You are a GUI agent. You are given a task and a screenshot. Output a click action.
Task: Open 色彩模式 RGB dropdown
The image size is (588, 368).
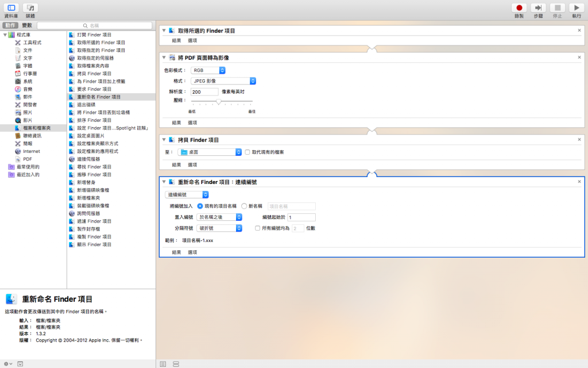[x=208, y=70]
